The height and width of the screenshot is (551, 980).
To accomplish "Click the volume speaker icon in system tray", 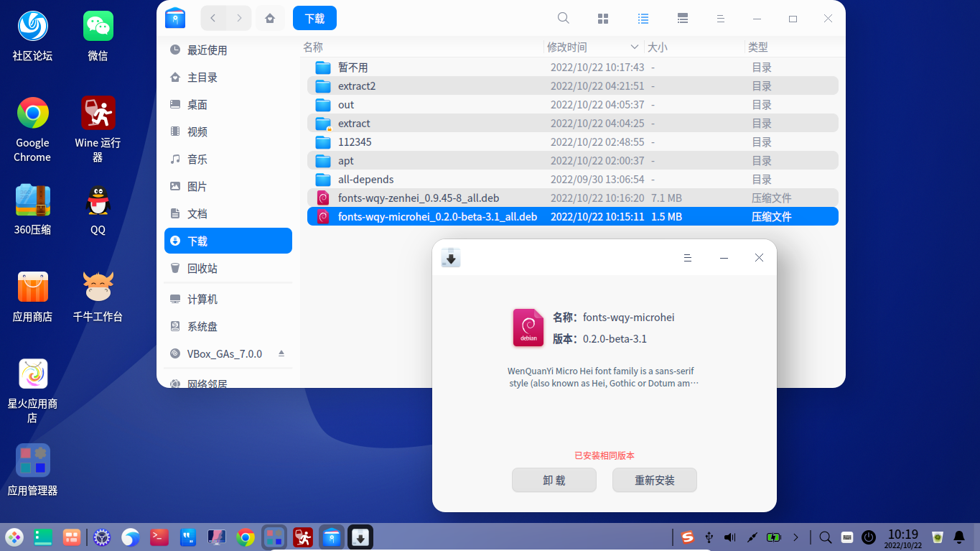I will tap(729, 537).
